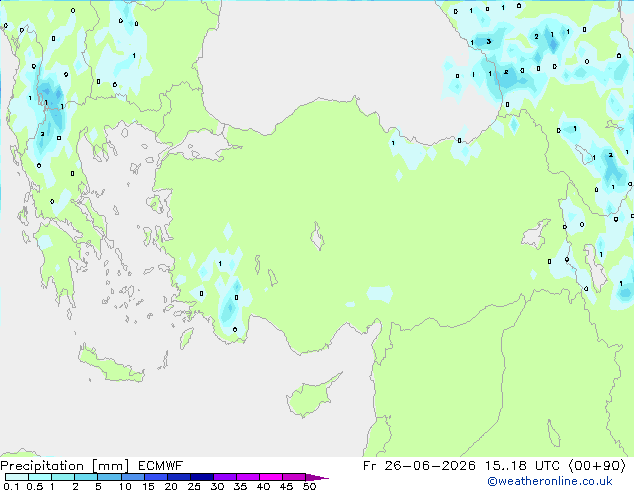This screenshot has width=634, height=490.
Task: Select the legend swatch between 10 and 15
Action: coord(133,477)
